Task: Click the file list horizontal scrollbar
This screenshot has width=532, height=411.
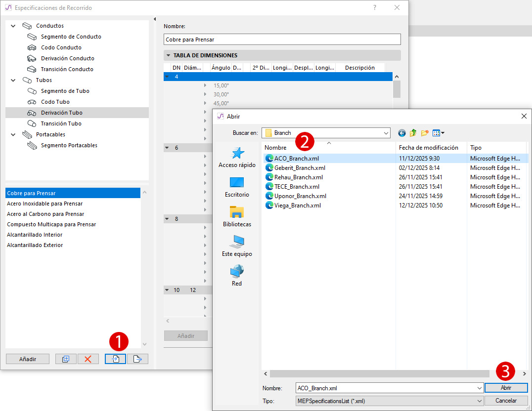Action: (x=379, y=373)
